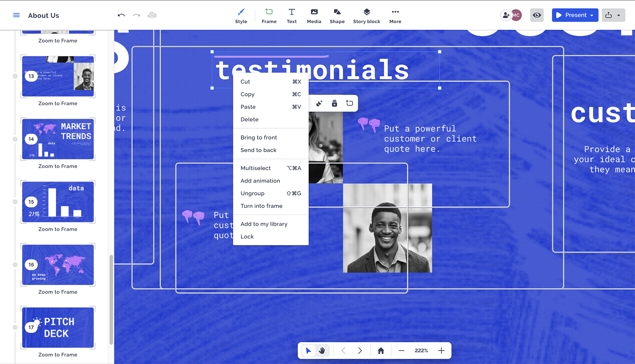Open the Story block panel
Image resolution: width=635 pixels, height=364 pixels.
click(366, 16)
